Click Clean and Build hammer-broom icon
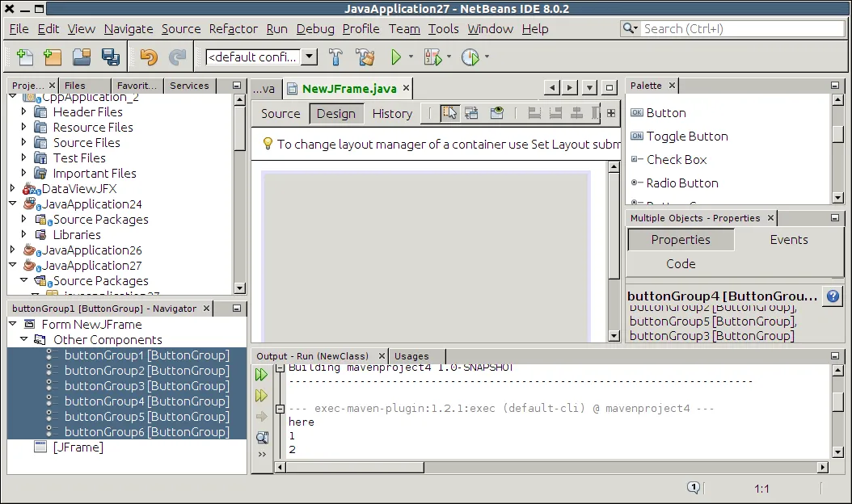Screen dimensions: 852x504 pos(365,57)
